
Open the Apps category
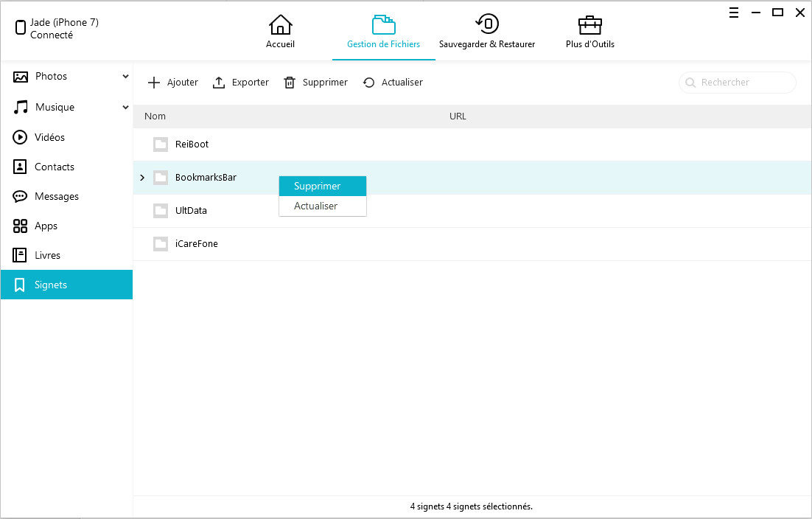66,226
